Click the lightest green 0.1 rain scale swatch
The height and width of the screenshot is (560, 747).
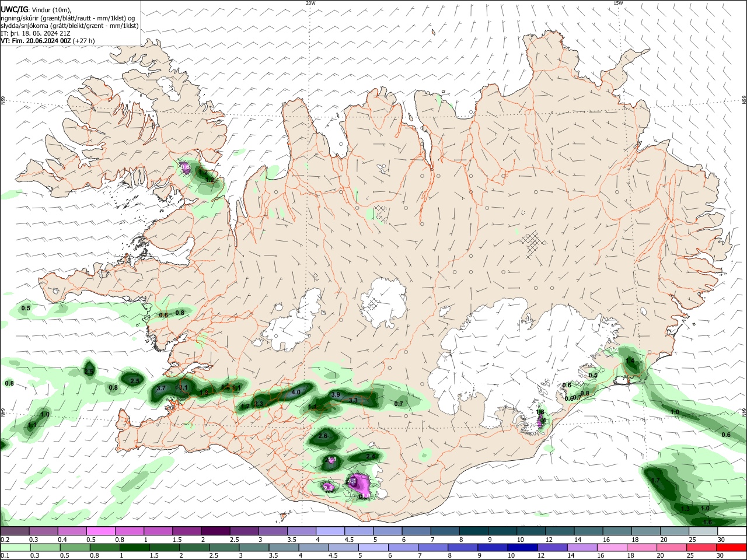pos(15,547)
